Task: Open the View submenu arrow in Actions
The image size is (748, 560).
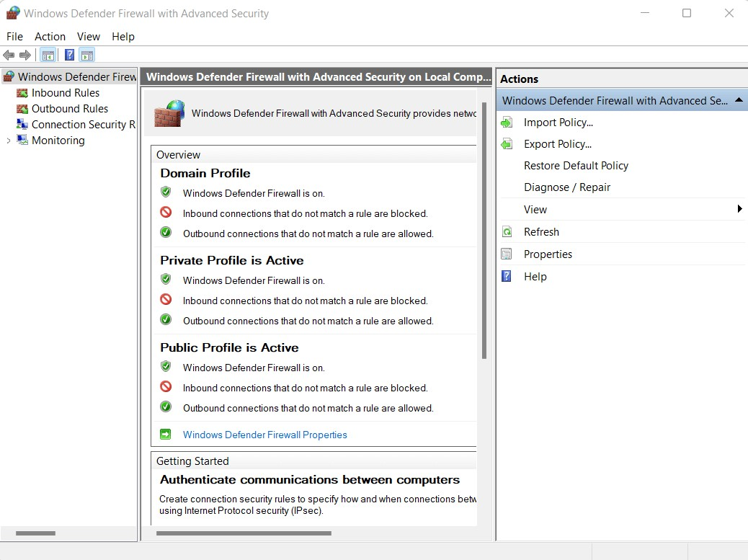Action: pos(739,209)
